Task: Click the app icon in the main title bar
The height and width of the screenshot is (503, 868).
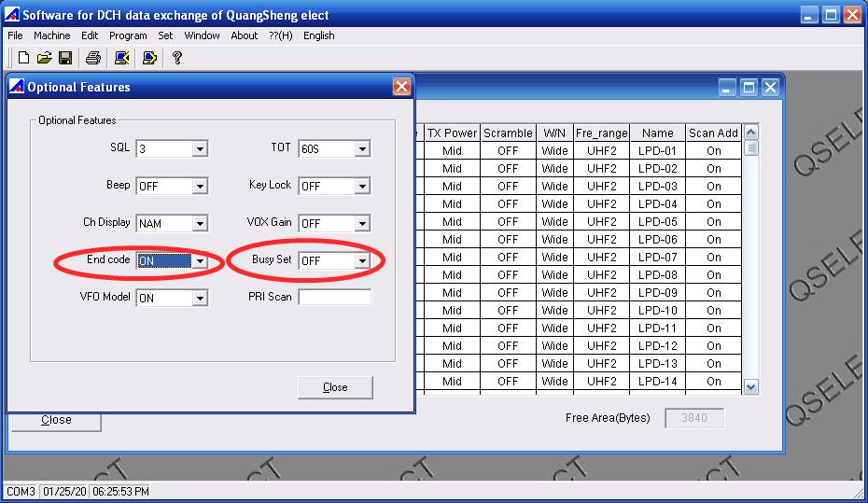Action: point(11,14)
